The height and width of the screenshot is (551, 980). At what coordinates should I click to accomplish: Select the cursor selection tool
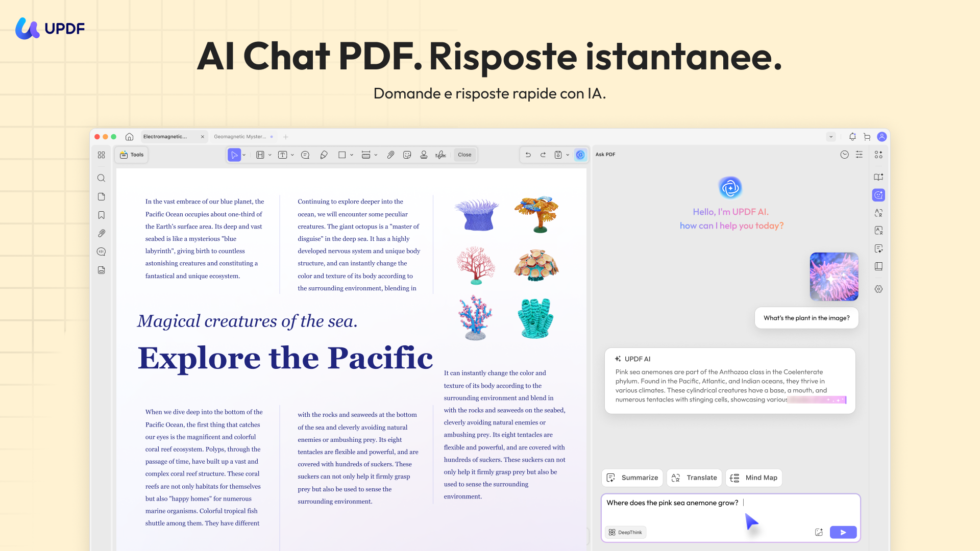[x=234, y=155]
